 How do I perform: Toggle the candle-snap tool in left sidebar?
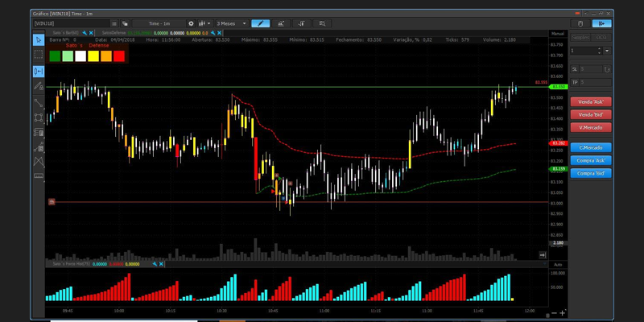pos(39,72)
